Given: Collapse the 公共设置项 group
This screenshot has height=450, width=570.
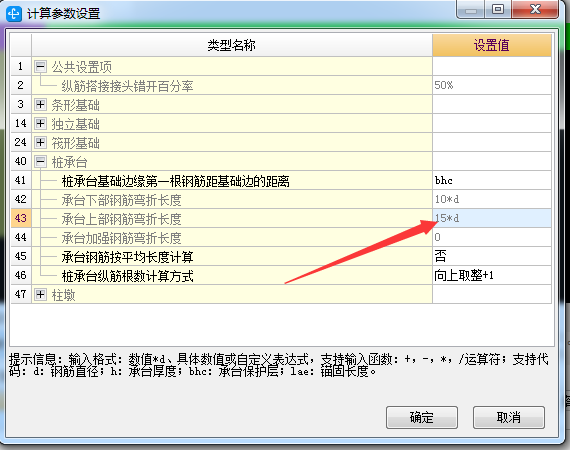Looking at the screenshot, I should coord(40,67).
